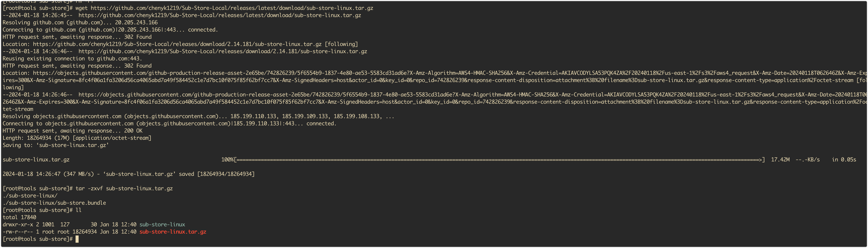Click the IP address 20.205.243.166 in the Resolving line
The width and height of the screenshot is (868, 248).
[x=136, y=23]
